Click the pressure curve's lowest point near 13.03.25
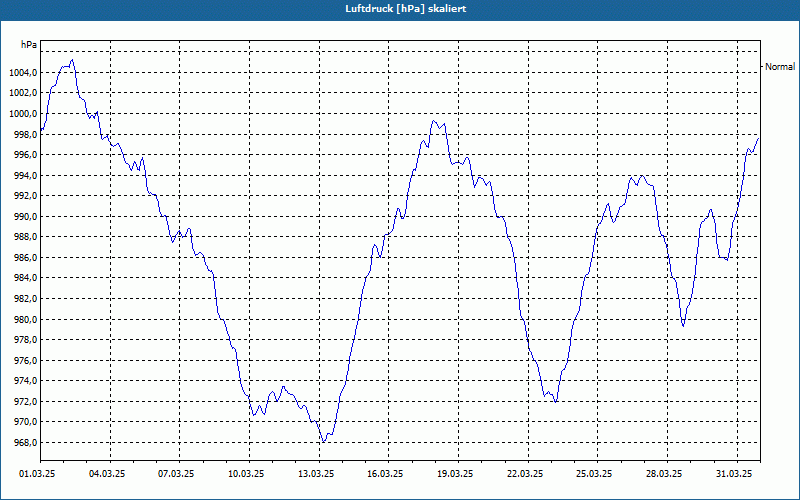Image resolution: width=800 pixels, height=500 pixels. click(x=323, y=441)
